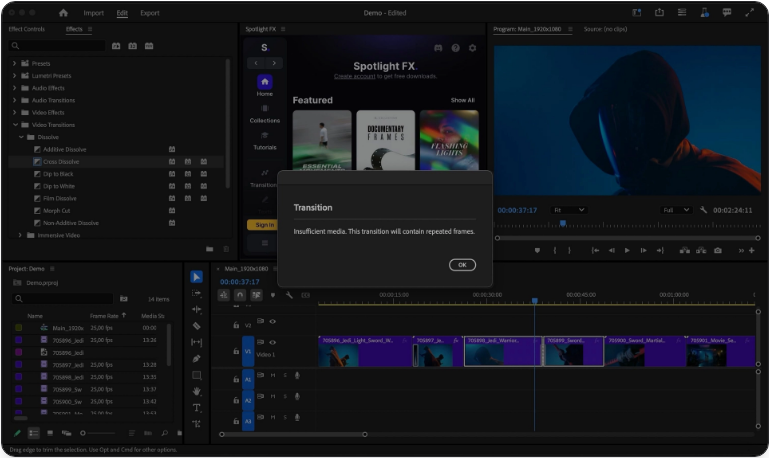Open the Export workspace tab
The width and height of the screenshot is (769, 458).
[x=149, y=13]
